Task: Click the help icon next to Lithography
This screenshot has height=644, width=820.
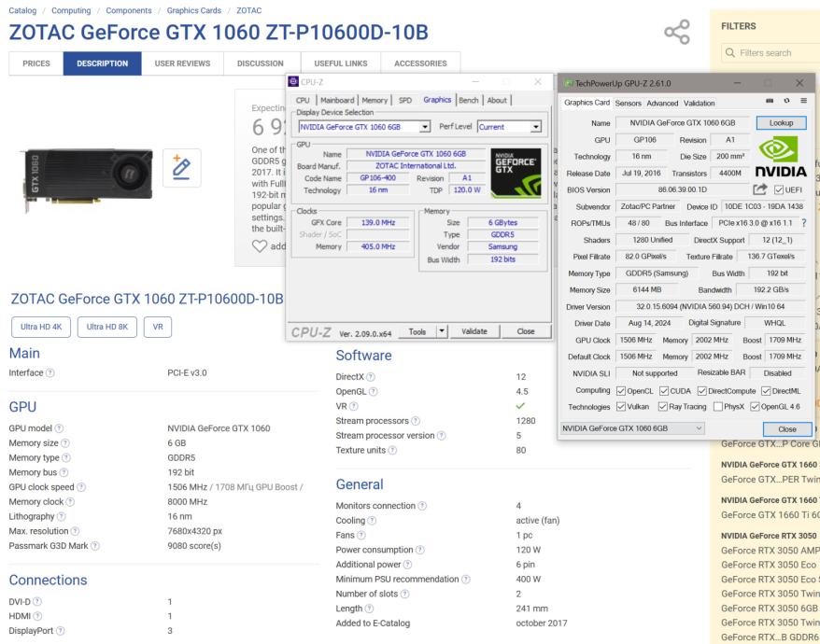Action: 62,516
